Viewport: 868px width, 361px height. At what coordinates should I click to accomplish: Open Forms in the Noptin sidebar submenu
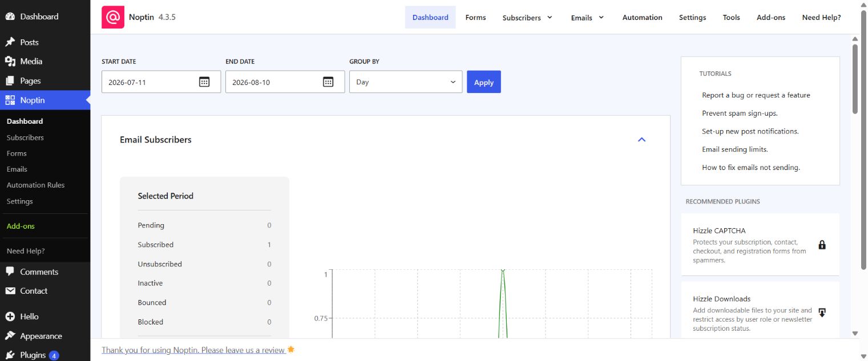click(x=17, y=153)
